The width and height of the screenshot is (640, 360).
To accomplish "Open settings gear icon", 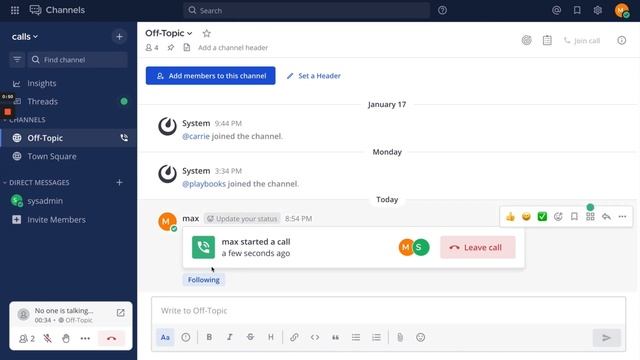I will [598, 10].
